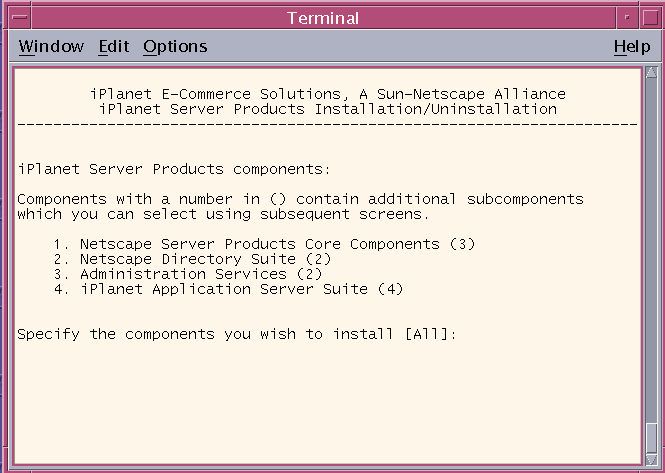Click the 'iPlanet Server Products components:' heading
This screenshot has height=473, width=665.
pos(174,169)
